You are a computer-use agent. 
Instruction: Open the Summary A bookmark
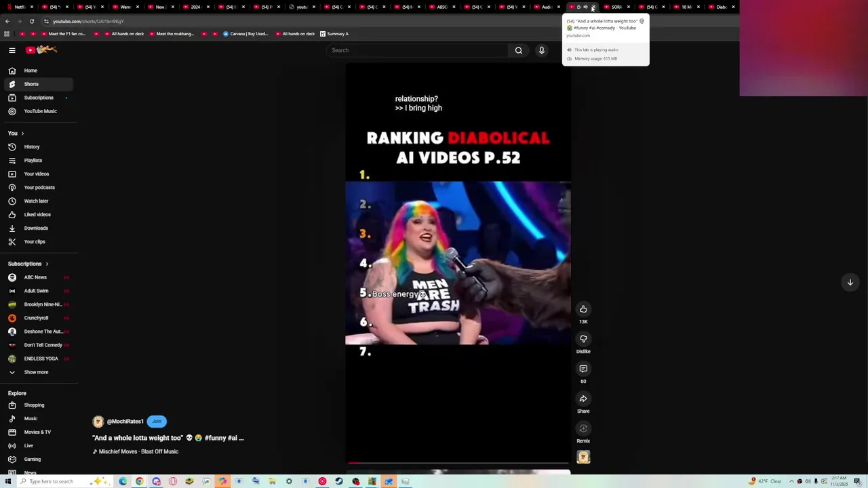(x=334, y=34)
